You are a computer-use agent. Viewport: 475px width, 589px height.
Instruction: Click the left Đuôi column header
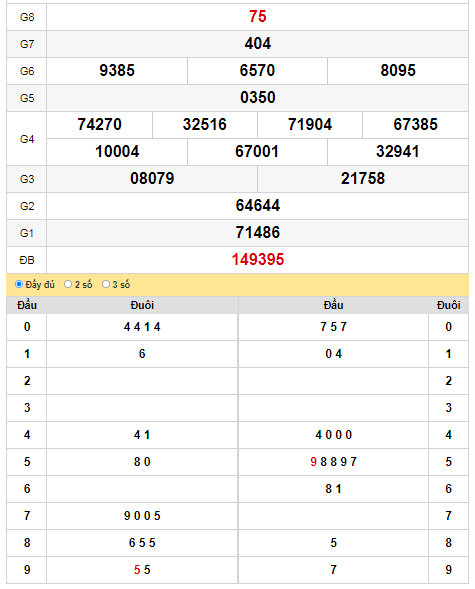tap(142, 305)
